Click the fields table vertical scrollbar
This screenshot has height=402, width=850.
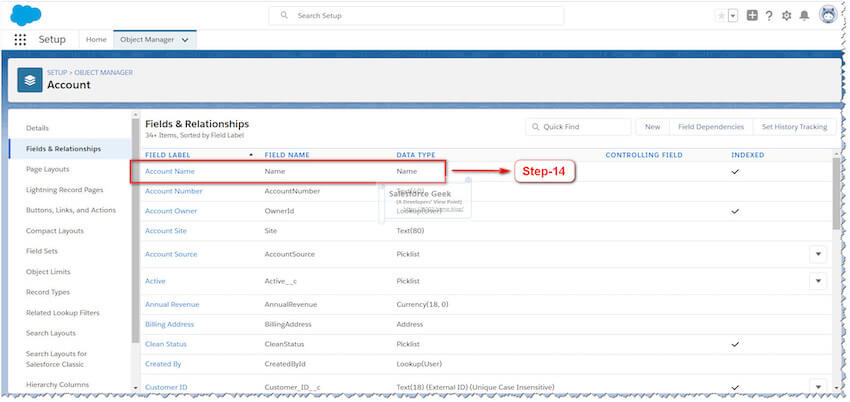(x=836, y=193)
